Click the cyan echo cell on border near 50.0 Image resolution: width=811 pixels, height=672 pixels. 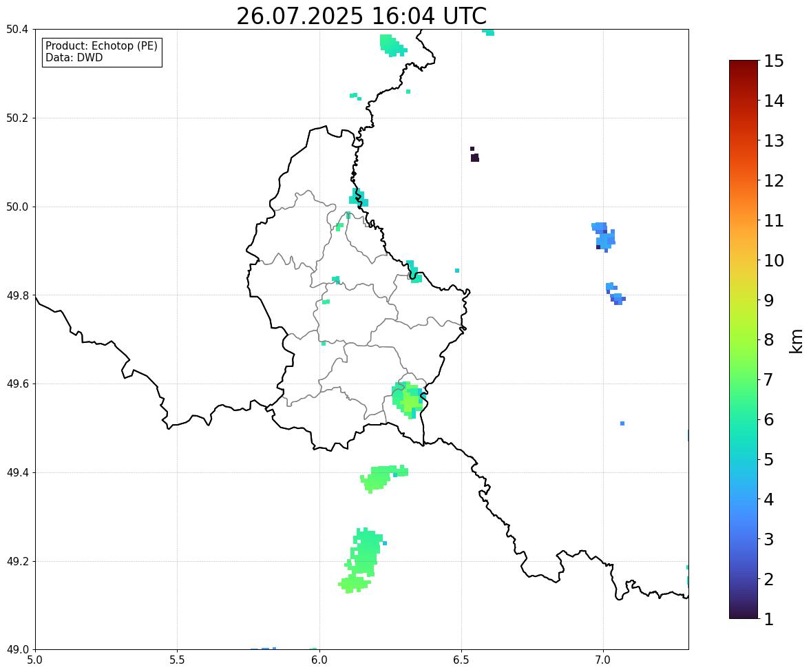[x=358, y=198]
